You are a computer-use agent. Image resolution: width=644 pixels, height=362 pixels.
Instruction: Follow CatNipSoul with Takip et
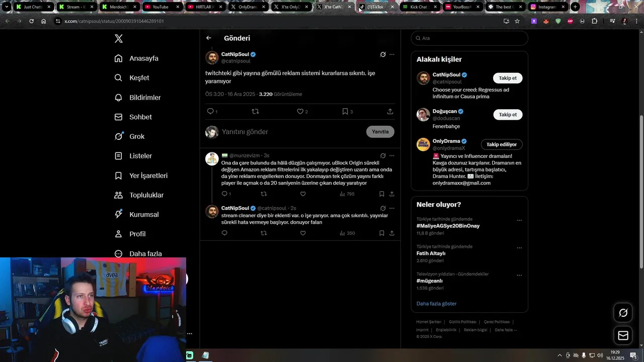508,78
